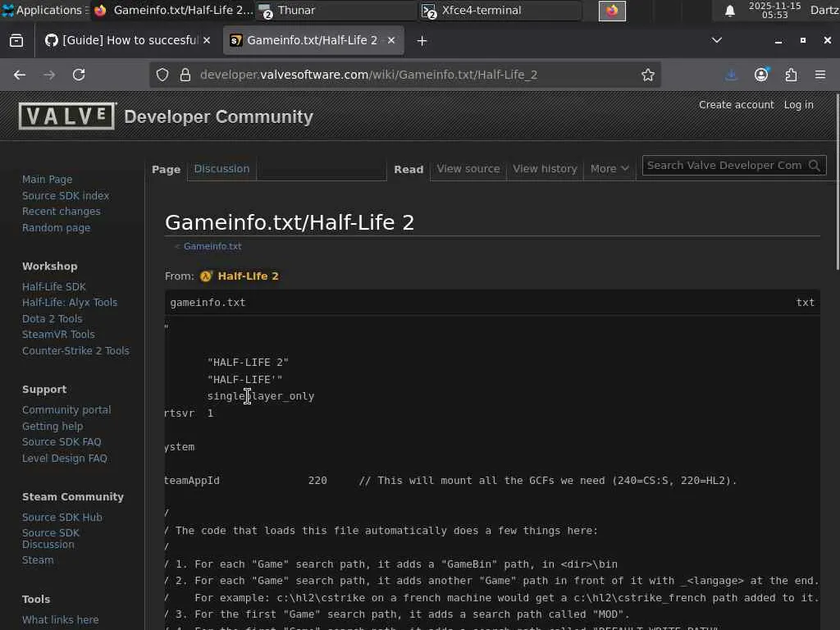
Task: Click the Firefox reload page icon
Action: [79, 75]
